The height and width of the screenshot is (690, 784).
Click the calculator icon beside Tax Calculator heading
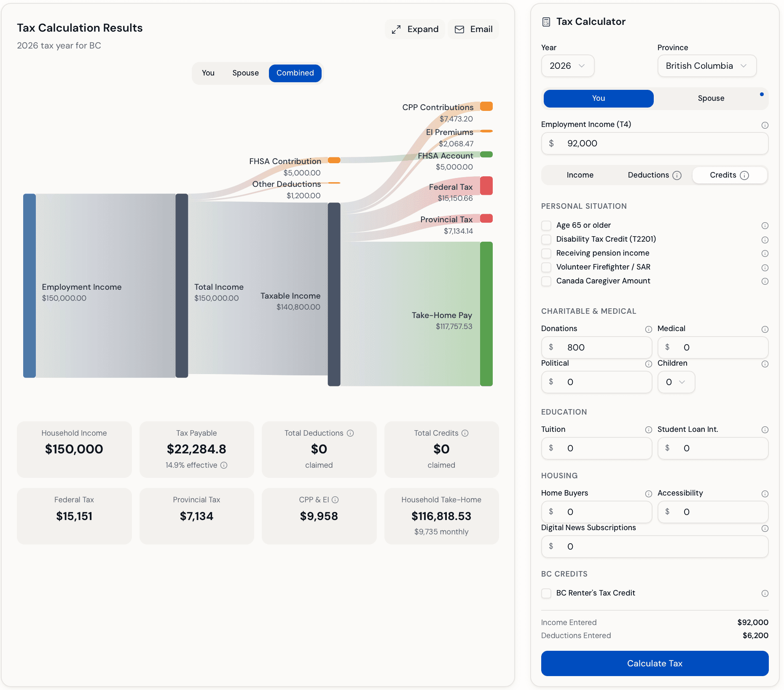click(547, 21)
